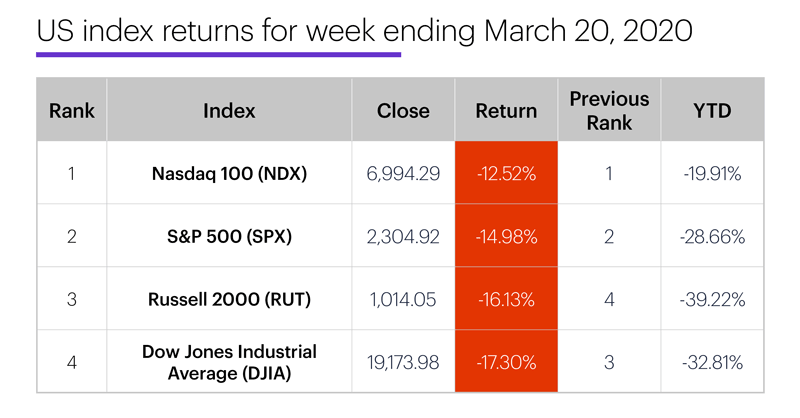Screen dimensions: 800x418
Task: Click the Previous Rank column header
Action: point(609,111)
